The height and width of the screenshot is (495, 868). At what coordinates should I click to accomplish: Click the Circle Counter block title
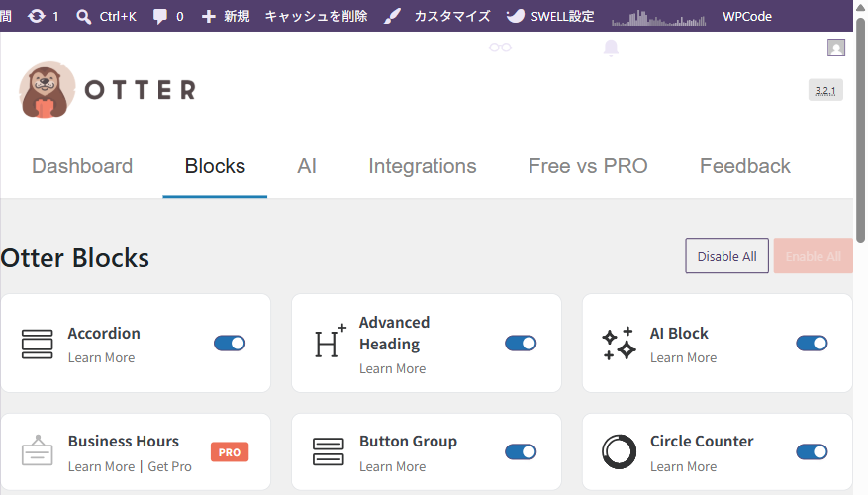[702, 441]
